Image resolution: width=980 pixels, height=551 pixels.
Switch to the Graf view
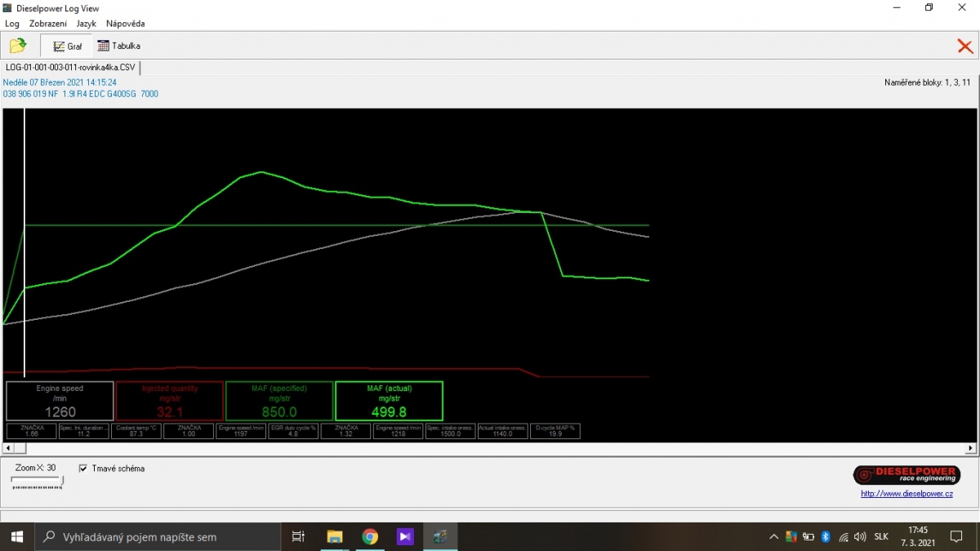67,47
